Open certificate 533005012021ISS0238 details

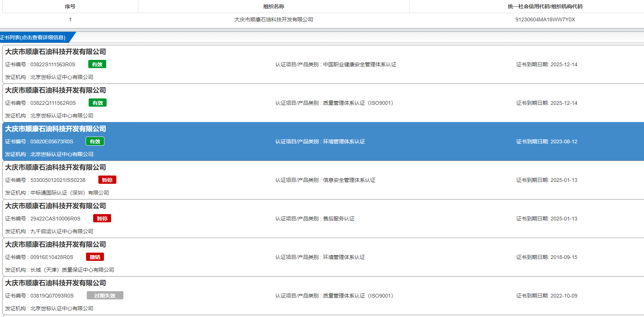(x=323, y=180)
